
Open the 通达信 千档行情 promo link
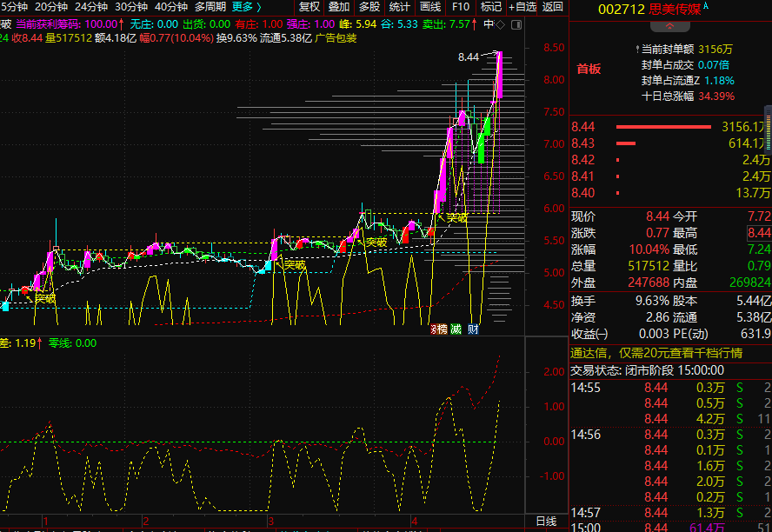657,353
